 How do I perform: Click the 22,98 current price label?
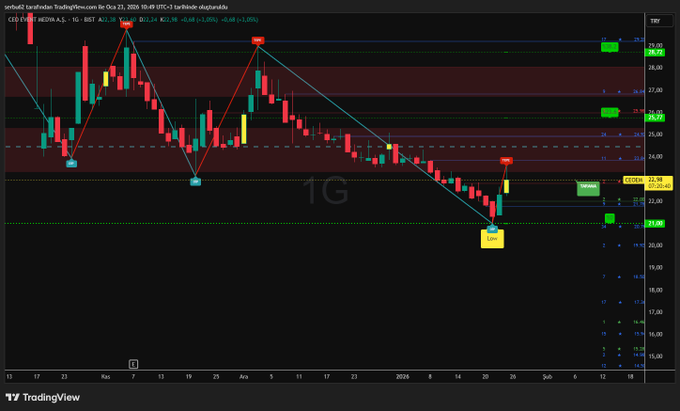(x=655, y=179)
